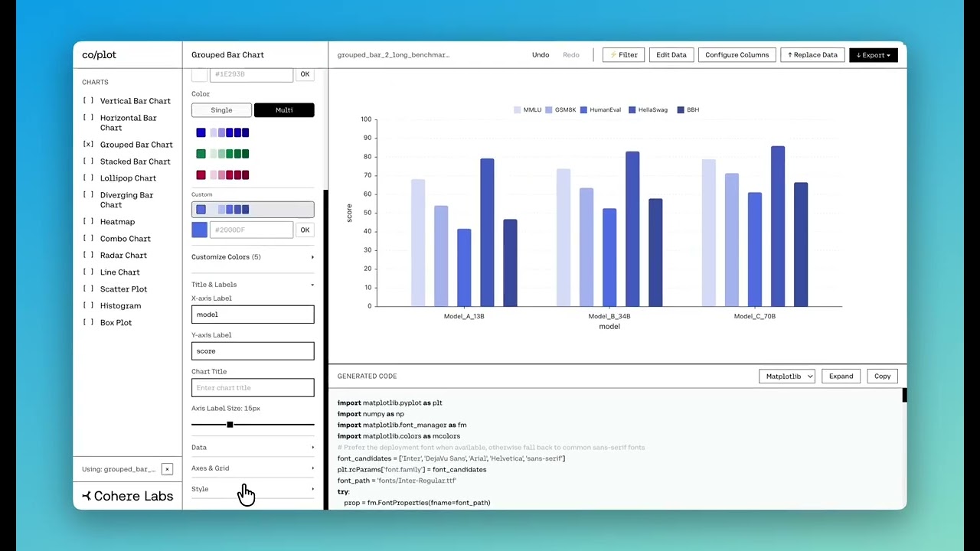Check the Radar Chart checkbox
This screenshot has width=980, height=551.
(x=88, y=256)
